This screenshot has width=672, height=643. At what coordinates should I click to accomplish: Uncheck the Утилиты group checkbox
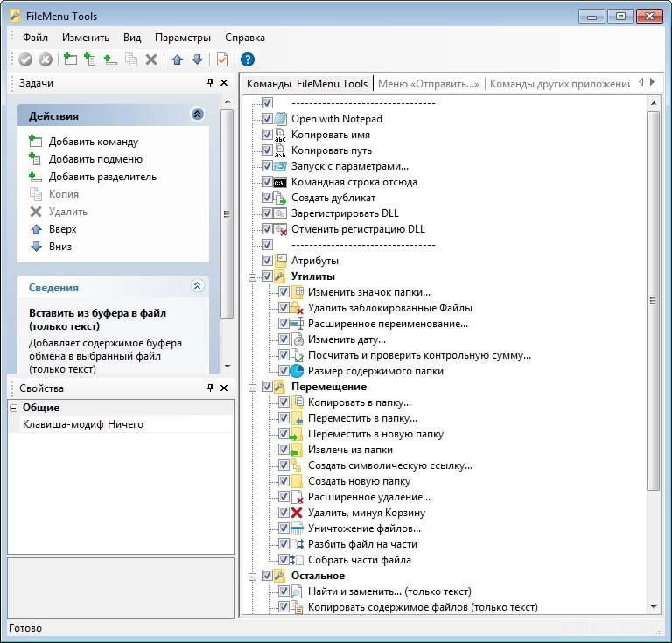(x=267, y=276)
